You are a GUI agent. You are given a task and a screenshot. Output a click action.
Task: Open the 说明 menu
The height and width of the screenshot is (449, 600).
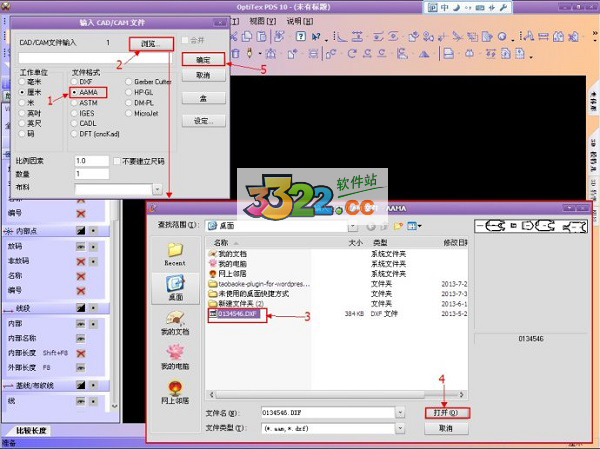click(x=300, y=21)
